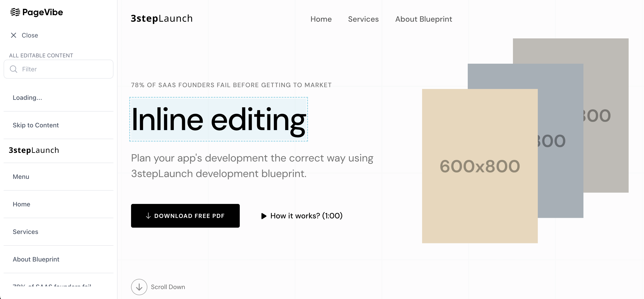Select 3stepLaunch item in sidebar list

[34, 150]
